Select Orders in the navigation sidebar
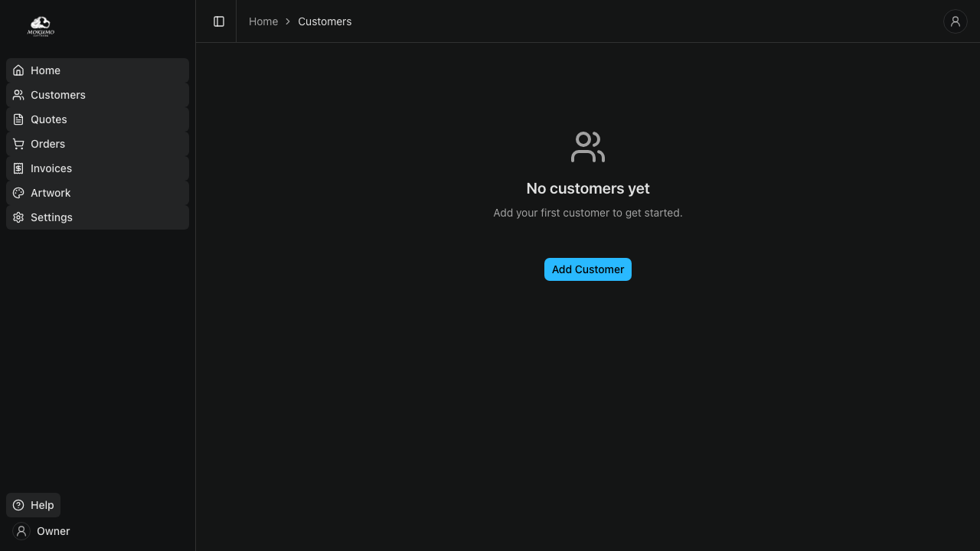The height and width of the screenshot is (551, 980). point(48,144)
